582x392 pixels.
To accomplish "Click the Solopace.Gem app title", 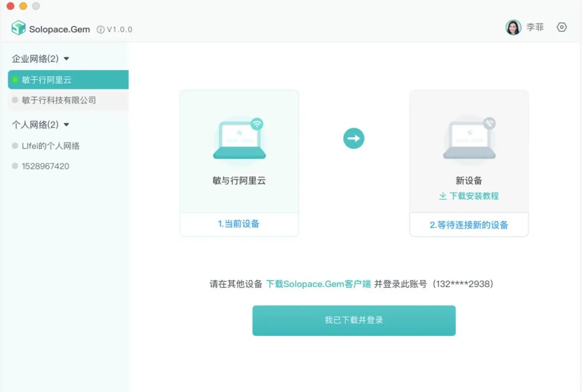I will point(59,29).
